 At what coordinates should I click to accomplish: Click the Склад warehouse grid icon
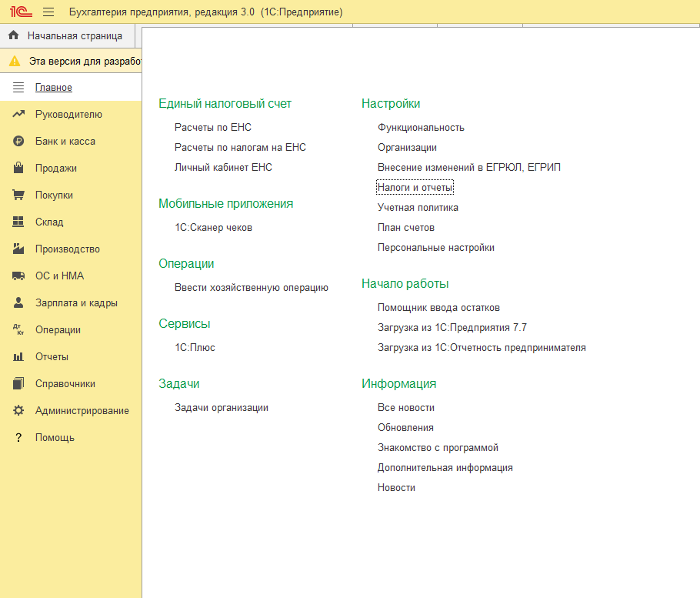pyautogui.click(x=18, y=222)
